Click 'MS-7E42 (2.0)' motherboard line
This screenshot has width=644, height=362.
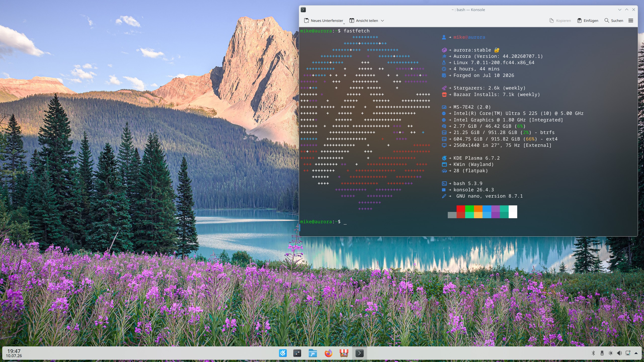coord(472,107)
